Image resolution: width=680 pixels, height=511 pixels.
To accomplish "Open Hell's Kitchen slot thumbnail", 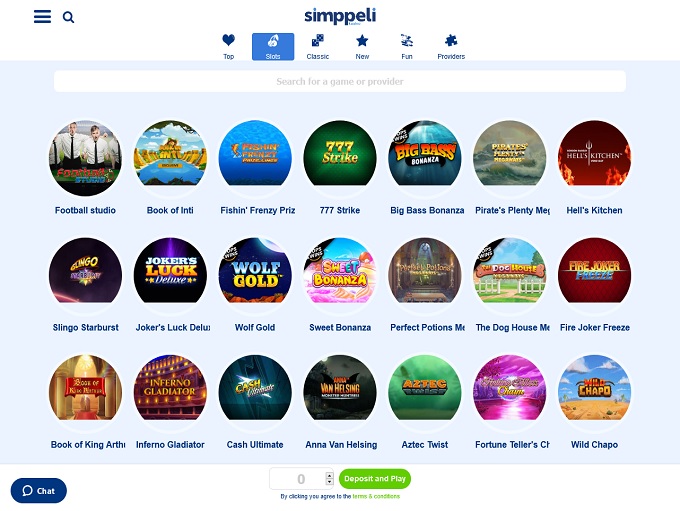I will point(595,158).
